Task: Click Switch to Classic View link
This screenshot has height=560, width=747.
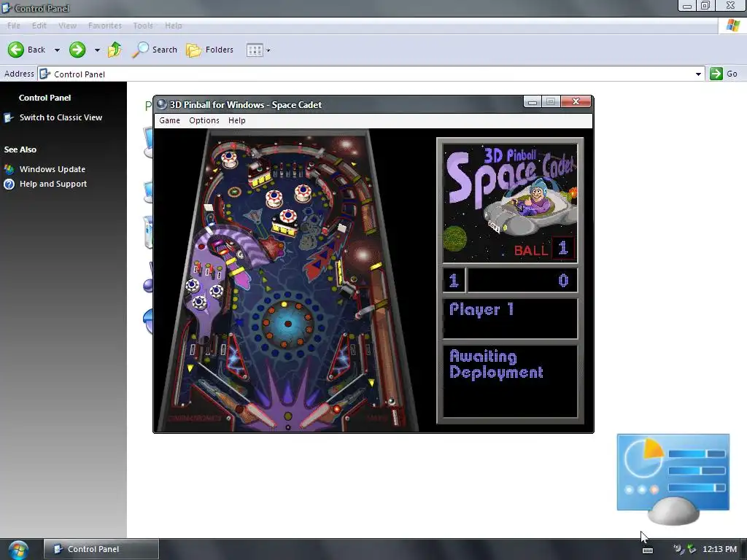Action: (x=61, y=117)
